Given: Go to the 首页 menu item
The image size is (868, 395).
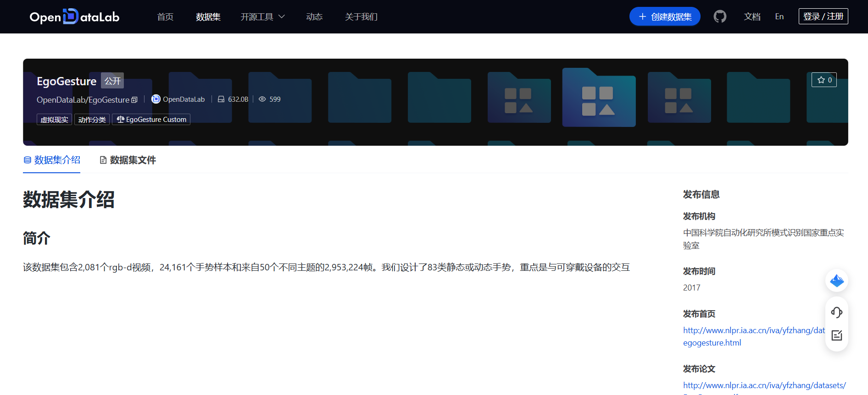Looking at the screenshot, I should pos(165,16).
